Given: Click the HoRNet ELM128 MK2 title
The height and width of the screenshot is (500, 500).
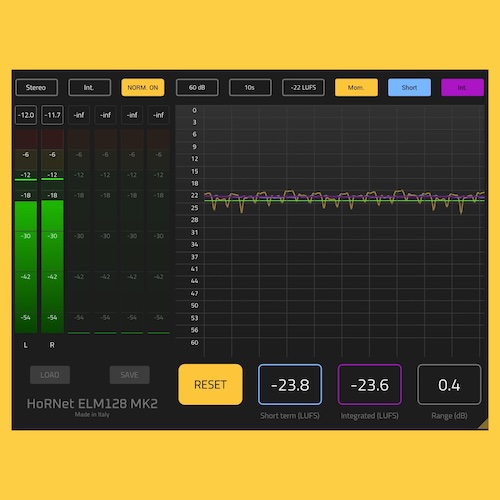Looking at the screenshot, I should point(92,404).
